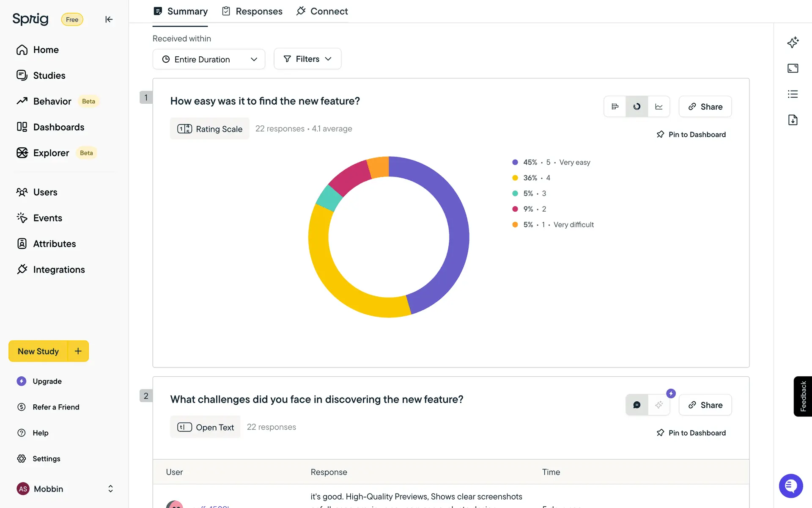The image size is (812, 508).
Task: Open the vertical Feedback side tab
Action: point(803,396)
